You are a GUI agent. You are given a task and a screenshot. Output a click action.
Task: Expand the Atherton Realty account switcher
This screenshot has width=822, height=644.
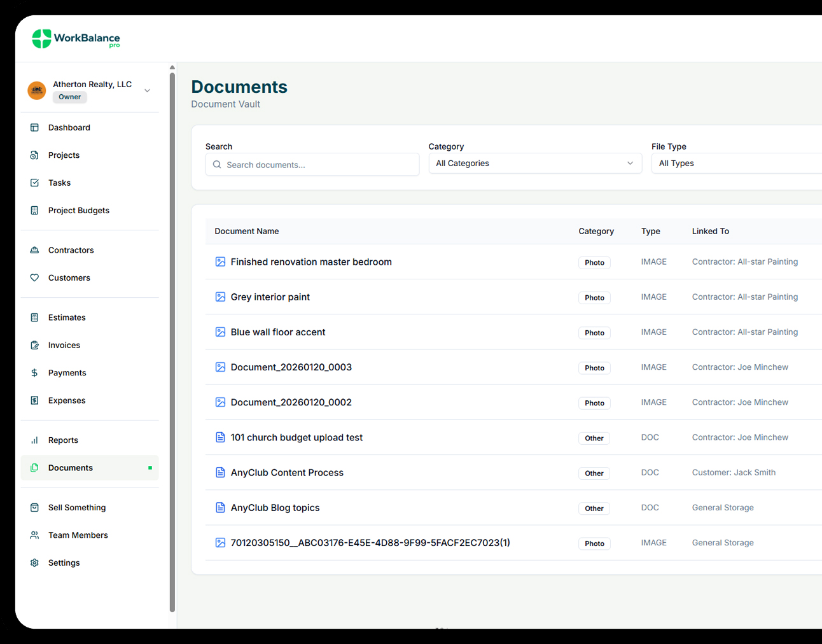click(147, 90)
